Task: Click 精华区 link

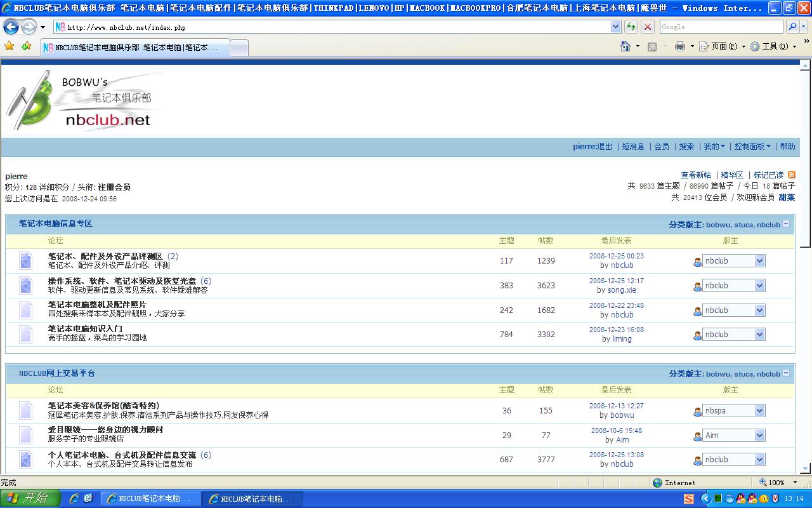Action: [732, 175]
